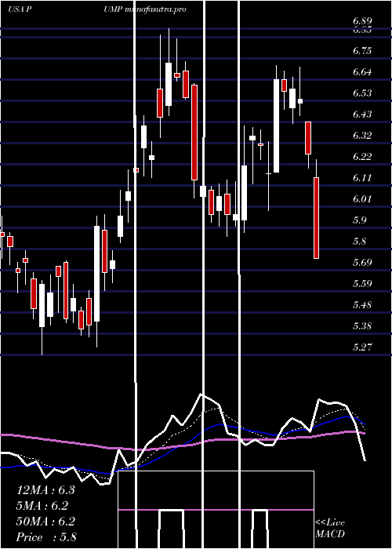Click the 5.69 price axis label

[362, 262]
